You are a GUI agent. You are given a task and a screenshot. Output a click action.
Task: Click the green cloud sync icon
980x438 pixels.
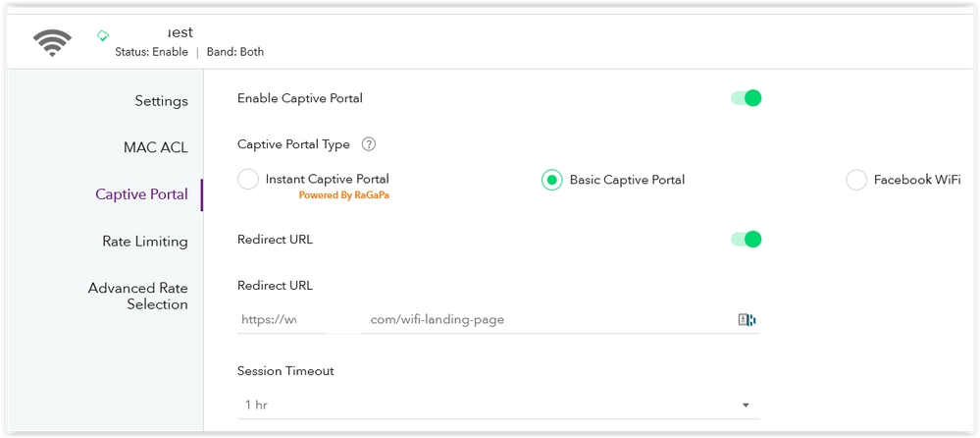(103, 36)
